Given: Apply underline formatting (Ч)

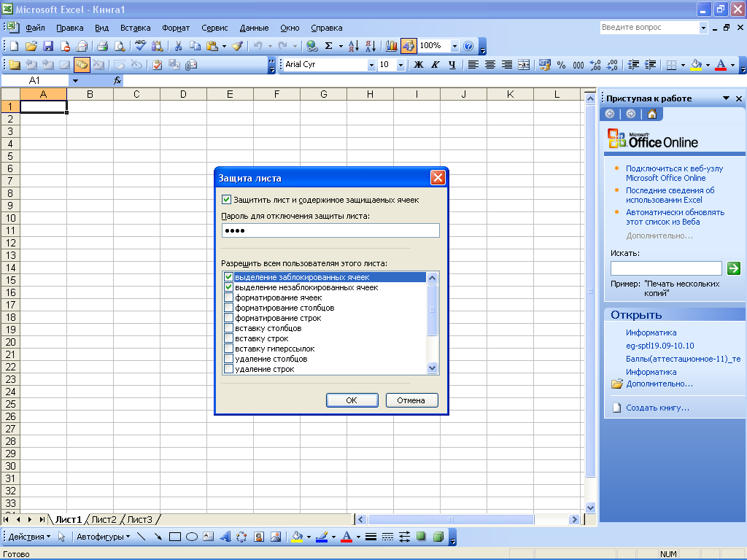Looking at the screenshot, I should [452, 65].
